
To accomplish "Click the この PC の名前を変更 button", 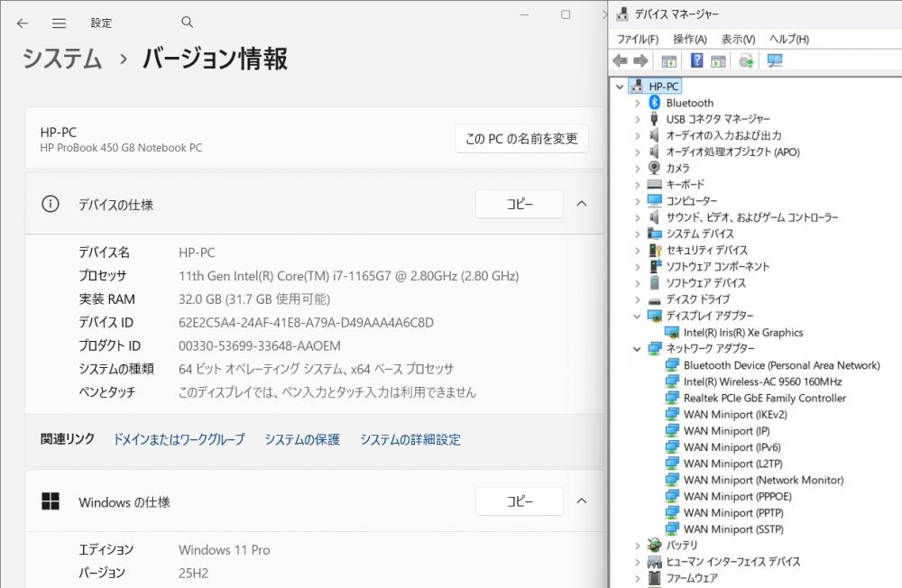I will coord(521,139).
